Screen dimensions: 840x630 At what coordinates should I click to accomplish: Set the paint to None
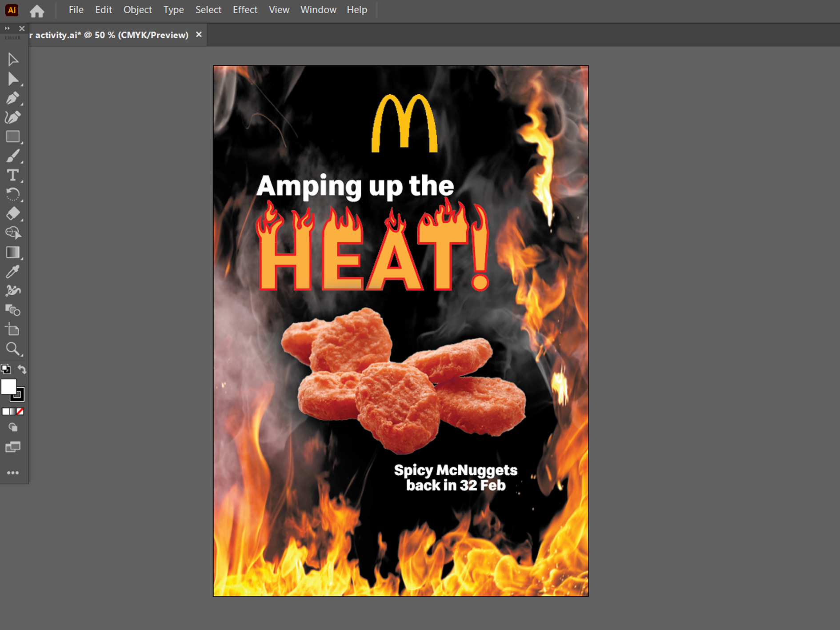20,412
